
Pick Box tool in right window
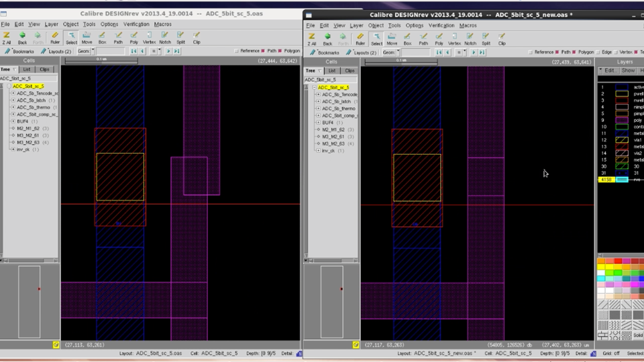coord(407,39)
